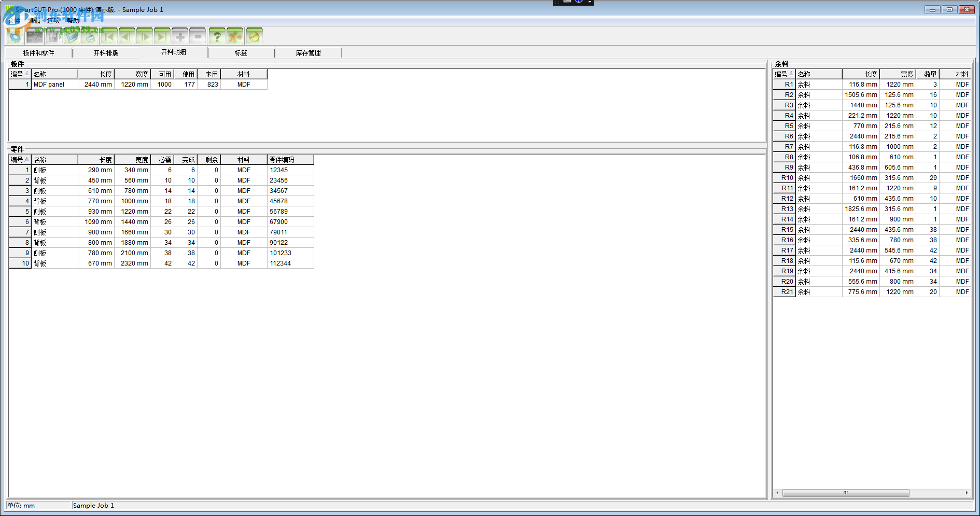Viewport: 980px width, 516px height.
Task: Switch to the 库存管理 tab
Action: pos(309,53)
